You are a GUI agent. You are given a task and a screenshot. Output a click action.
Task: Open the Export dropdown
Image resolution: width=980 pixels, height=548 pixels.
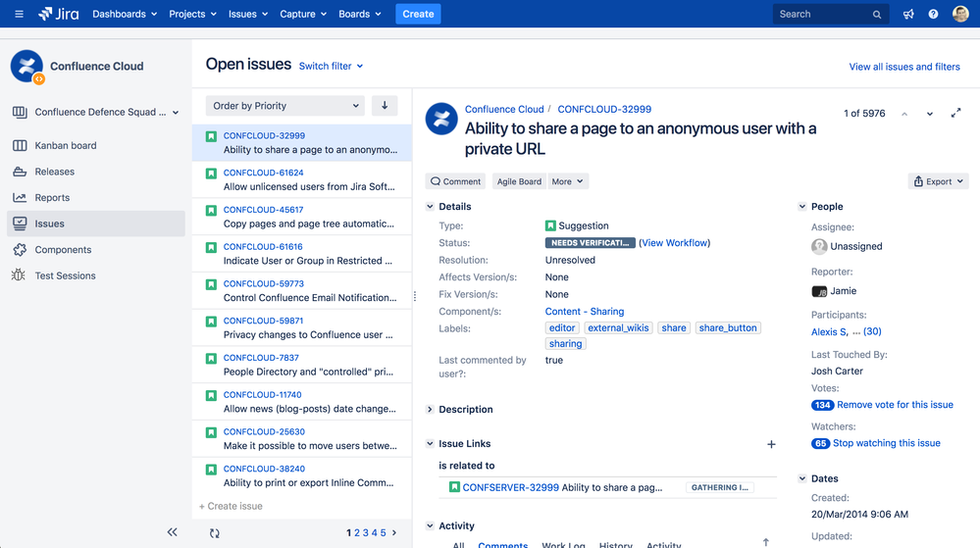(x=938, y=181)
